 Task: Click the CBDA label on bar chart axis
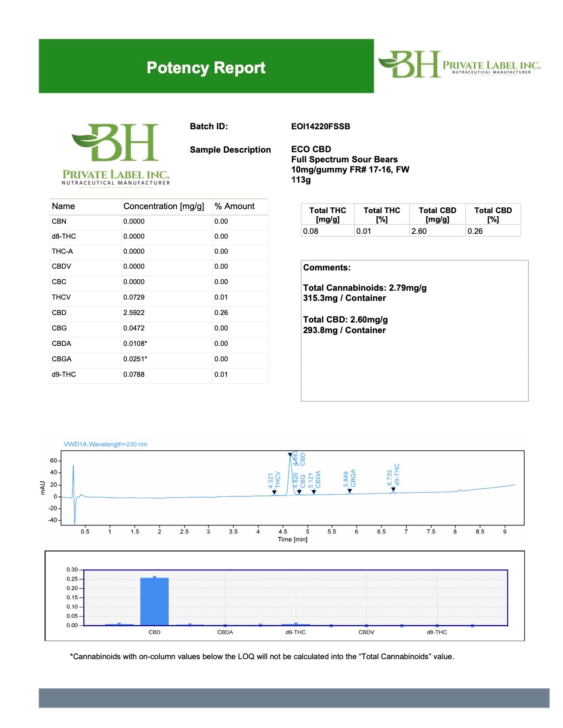225,632
